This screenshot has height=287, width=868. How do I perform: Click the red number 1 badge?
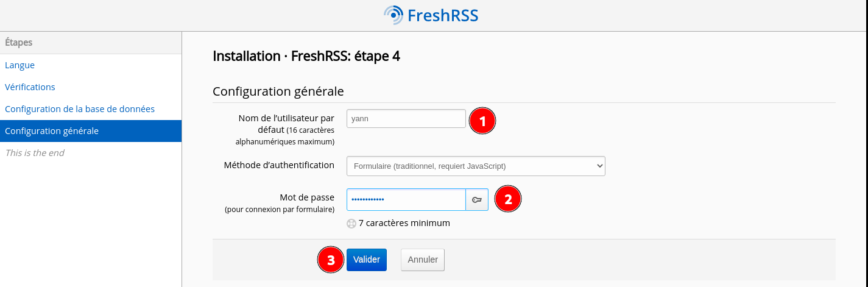click(482, 121)
